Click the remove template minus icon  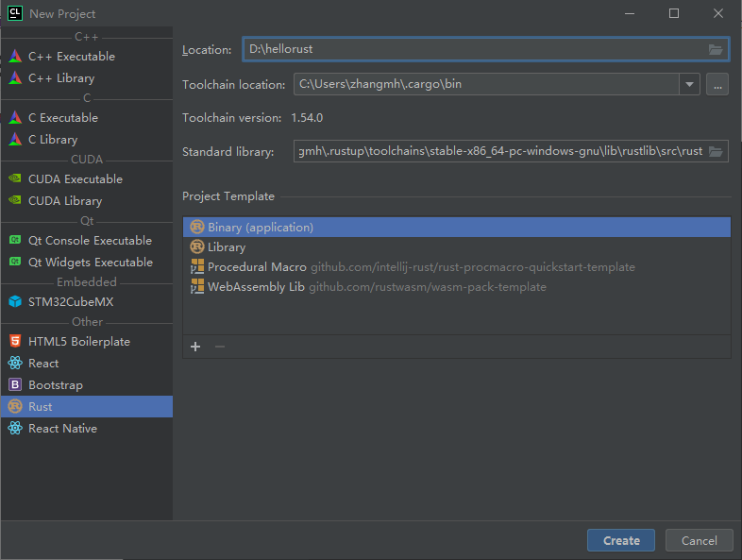220,347
